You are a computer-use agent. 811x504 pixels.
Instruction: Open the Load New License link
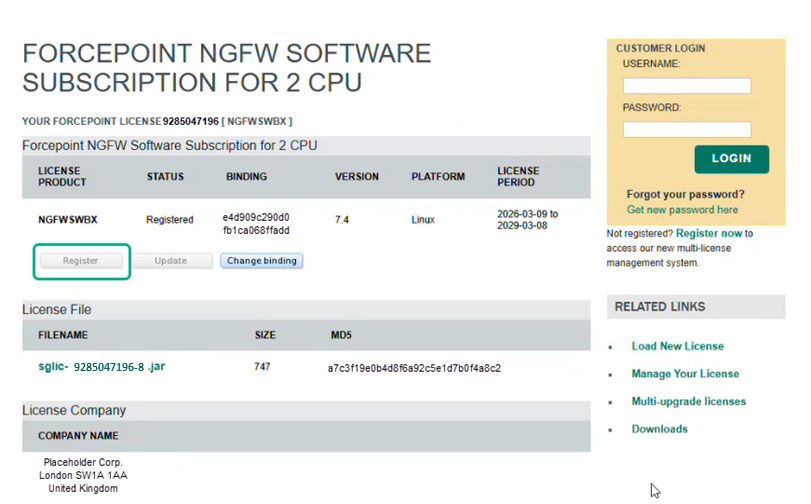678,346
